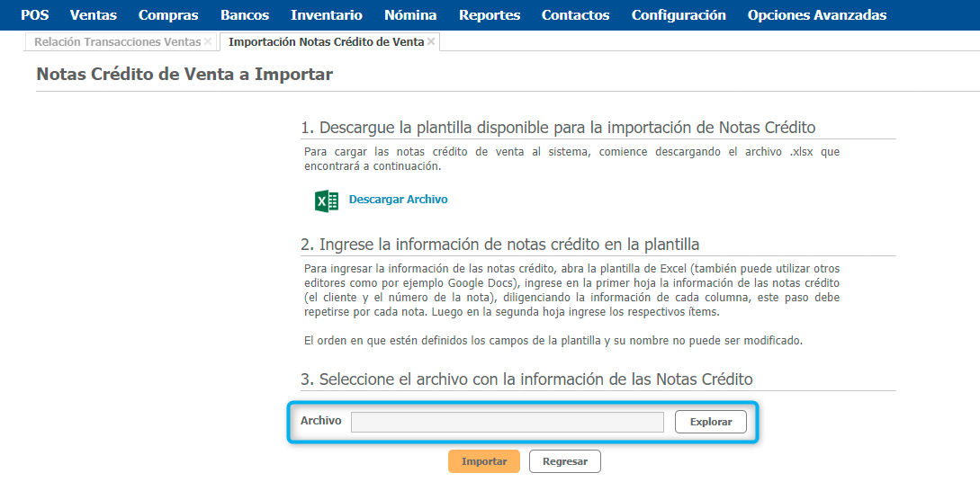Click the Descargar Archivo link
This screenshot has height=482, width=980.
[x=398, y=200]
